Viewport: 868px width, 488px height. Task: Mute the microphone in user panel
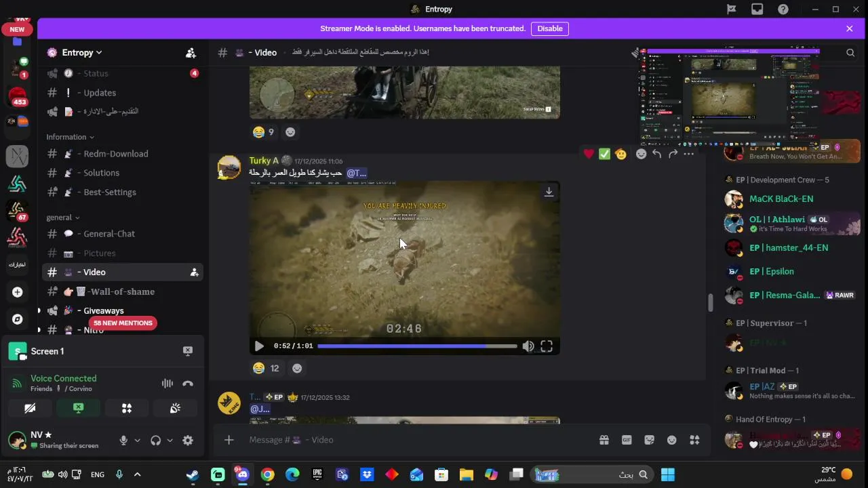click(x=123, y=441)
